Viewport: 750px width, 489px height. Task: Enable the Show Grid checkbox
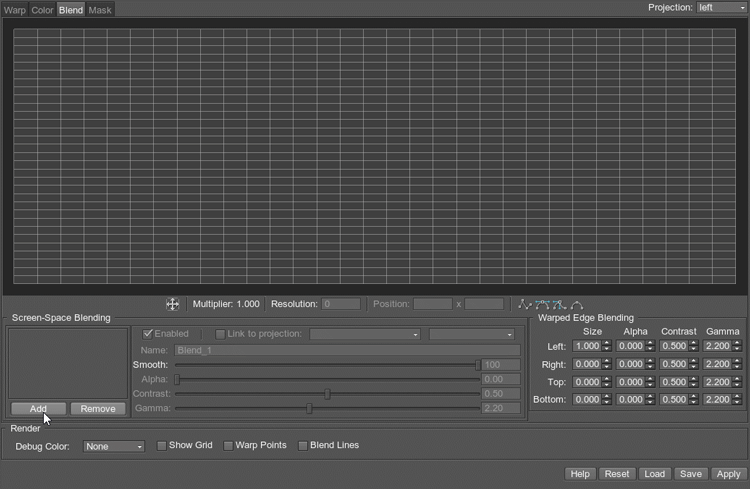[x=162, y=446]
